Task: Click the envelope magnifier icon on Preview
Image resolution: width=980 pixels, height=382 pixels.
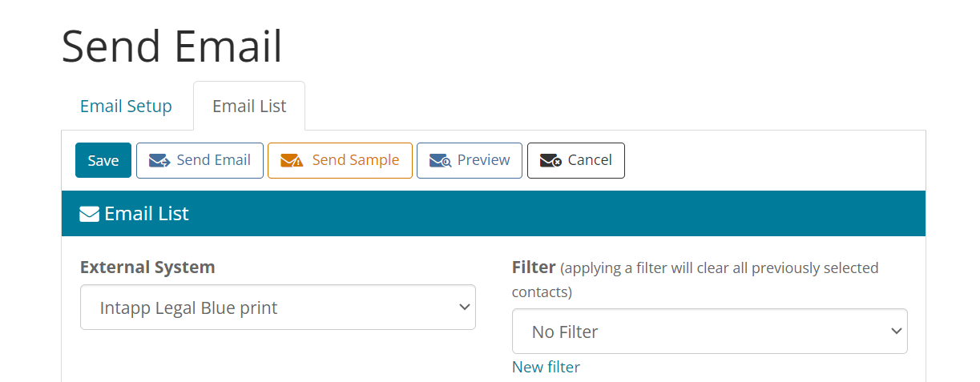Action: coord(440,160)
